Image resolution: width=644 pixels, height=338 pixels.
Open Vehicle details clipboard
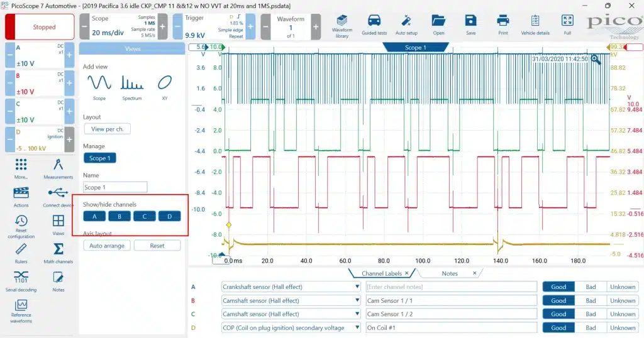(535, 25)
